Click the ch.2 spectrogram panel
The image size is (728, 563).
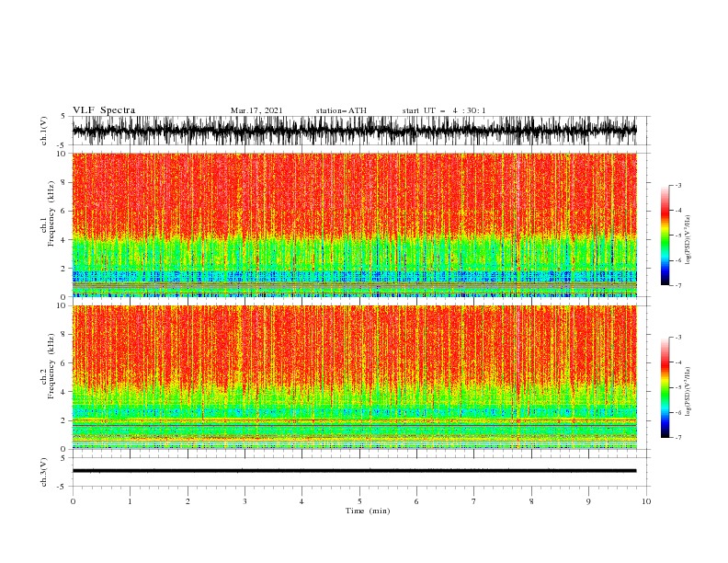point(354,377)
